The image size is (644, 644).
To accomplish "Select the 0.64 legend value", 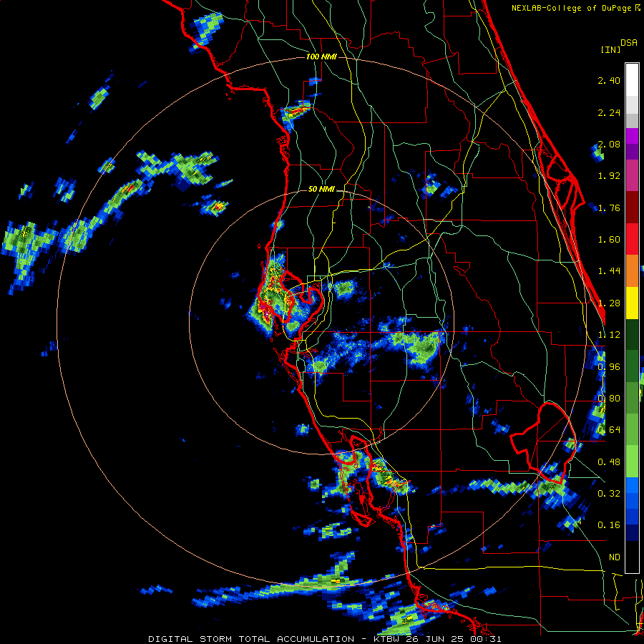I will tap(609, 430).
